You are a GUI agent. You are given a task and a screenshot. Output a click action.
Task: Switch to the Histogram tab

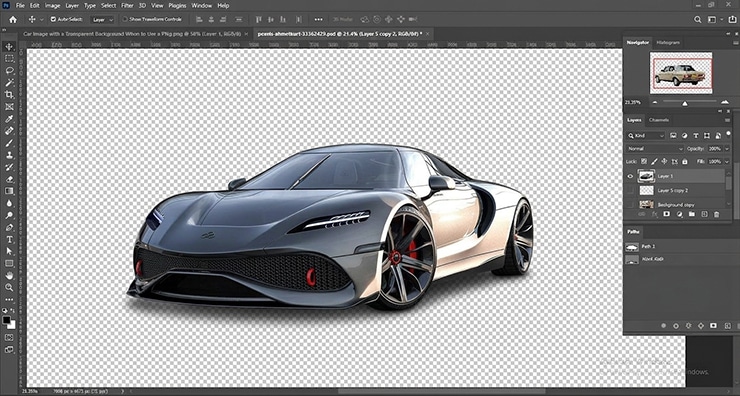click(668, 42)
